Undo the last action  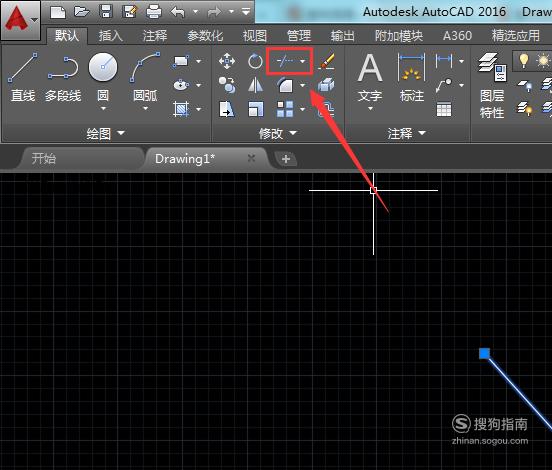178,12
